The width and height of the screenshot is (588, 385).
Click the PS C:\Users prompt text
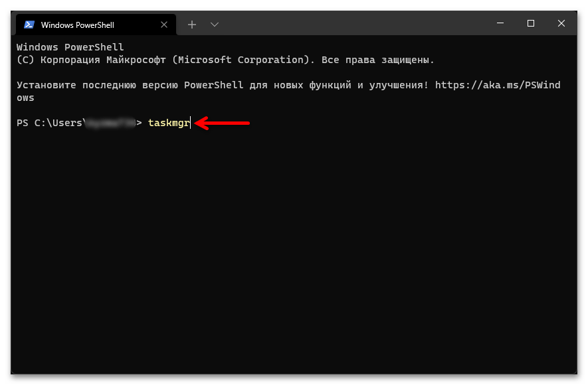(50, 123)
